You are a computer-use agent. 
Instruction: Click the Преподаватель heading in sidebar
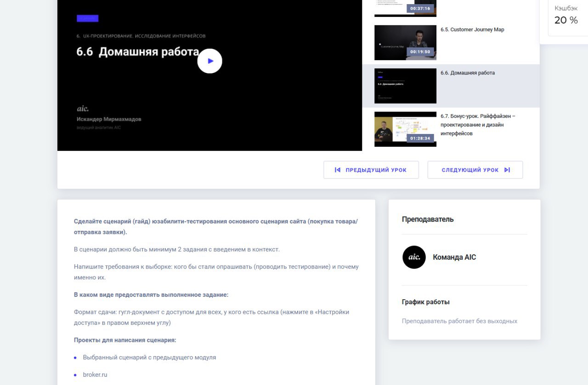(x=428, y=219)
